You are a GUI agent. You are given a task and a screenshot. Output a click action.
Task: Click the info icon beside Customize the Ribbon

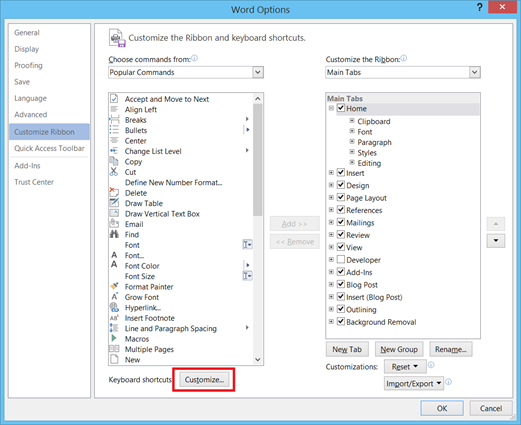(404, 58)
